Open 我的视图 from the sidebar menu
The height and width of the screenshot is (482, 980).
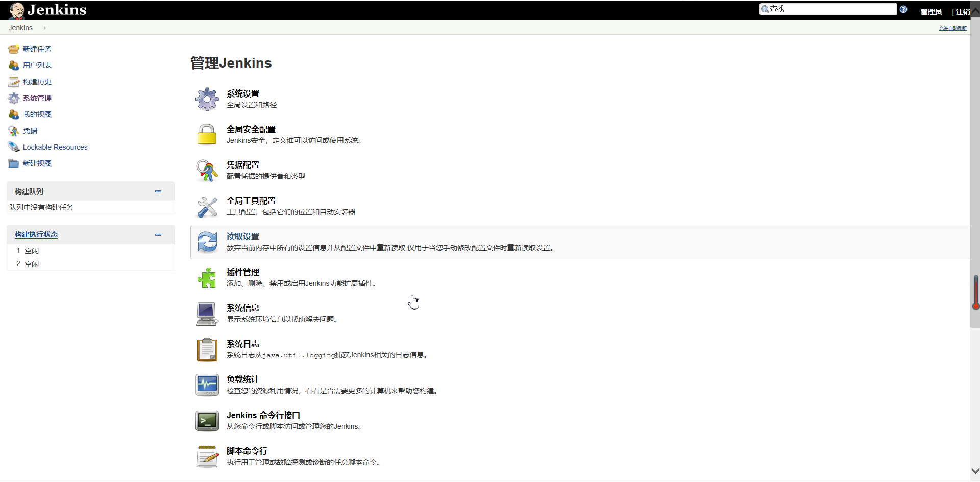click(37, 114)
